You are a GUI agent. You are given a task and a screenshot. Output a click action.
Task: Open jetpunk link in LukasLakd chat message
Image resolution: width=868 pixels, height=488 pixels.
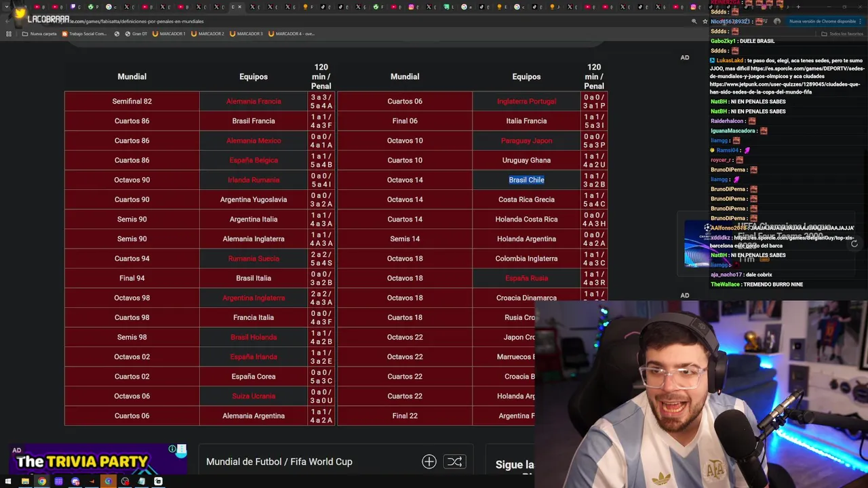pyautogui.click(x=785, y=88)
